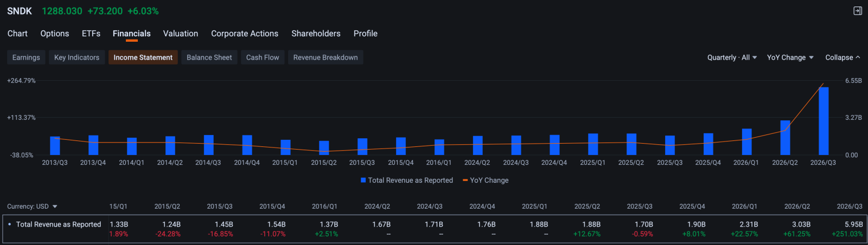Screen dimensions: 868x245
Task: Click the 2015/Q2 revenue bar
Action: click(x=324, y=148)
